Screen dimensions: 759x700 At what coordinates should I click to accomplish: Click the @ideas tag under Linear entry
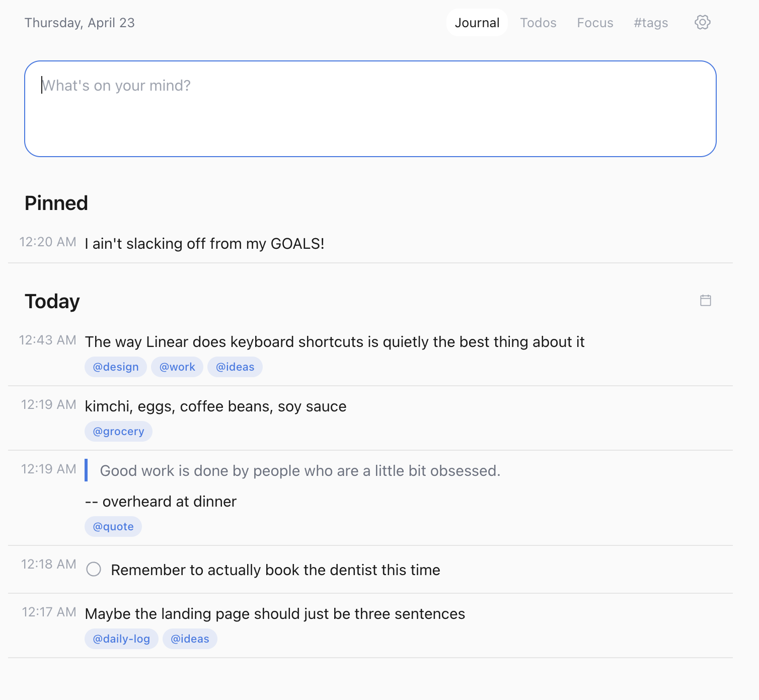(235, 367)
